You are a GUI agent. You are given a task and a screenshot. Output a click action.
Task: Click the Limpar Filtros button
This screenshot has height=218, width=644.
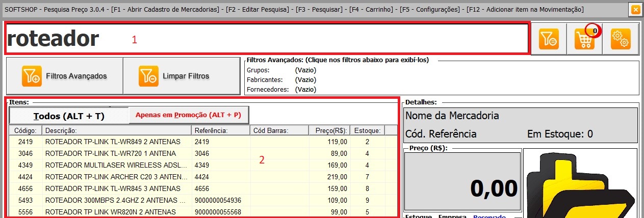coord(181,76)
